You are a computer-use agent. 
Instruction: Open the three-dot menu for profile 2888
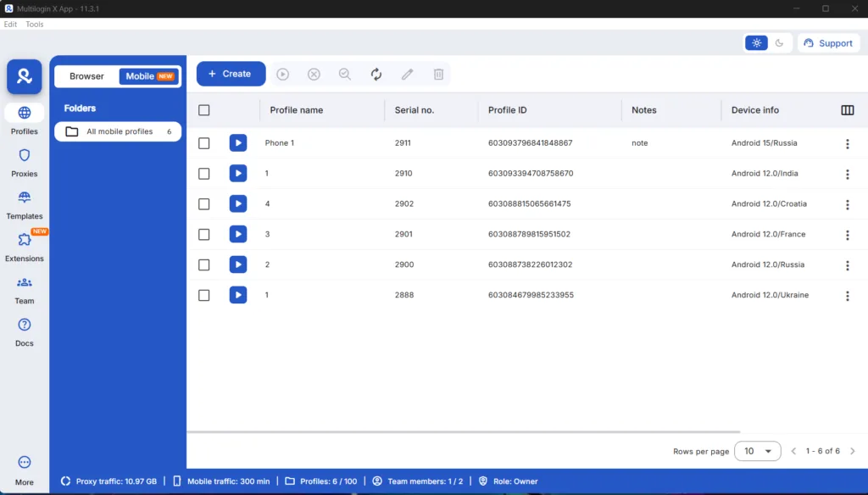(x=847, y=295)
